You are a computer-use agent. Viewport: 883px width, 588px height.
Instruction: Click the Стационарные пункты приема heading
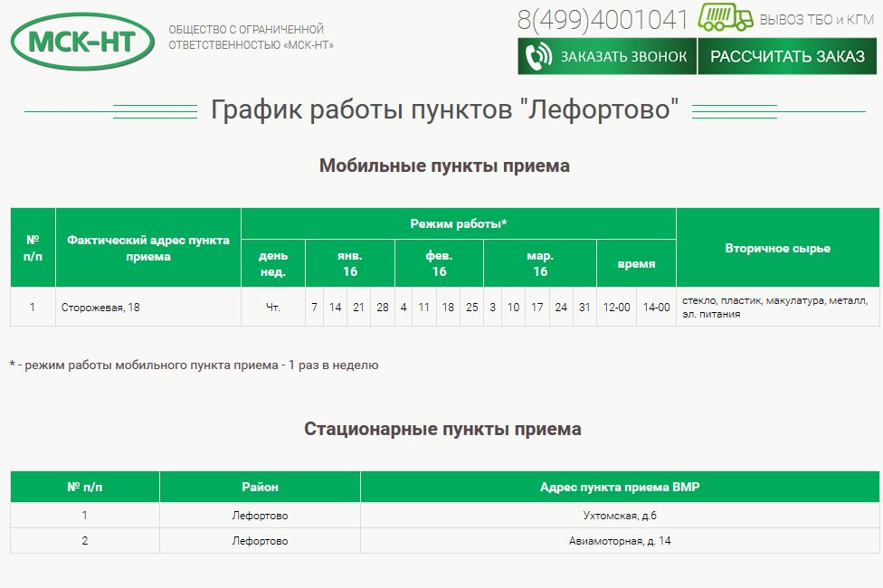tap(442, 429)
